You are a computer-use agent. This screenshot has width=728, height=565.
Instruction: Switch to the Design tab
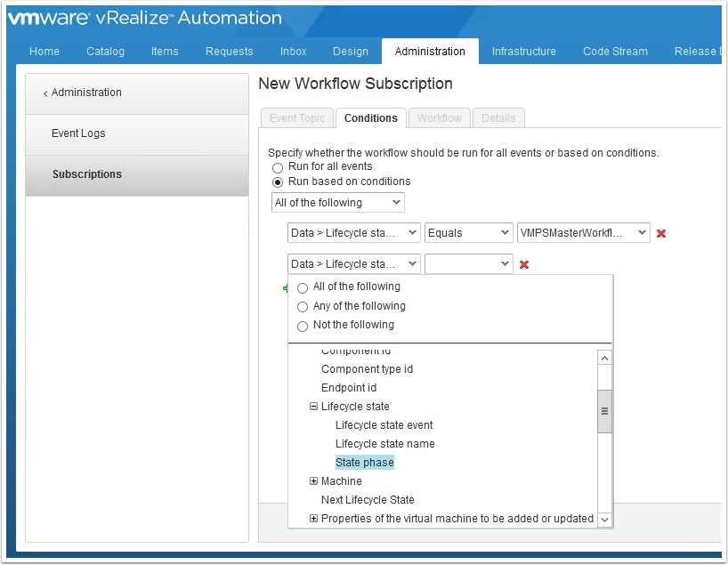coord(350,51)
